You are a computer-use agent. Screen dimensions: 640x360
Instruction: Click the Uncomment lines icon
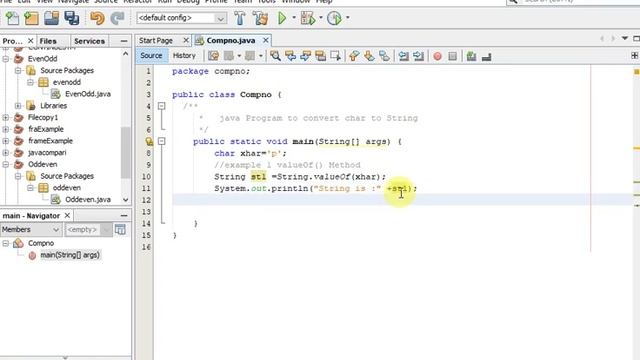[487, 56]
